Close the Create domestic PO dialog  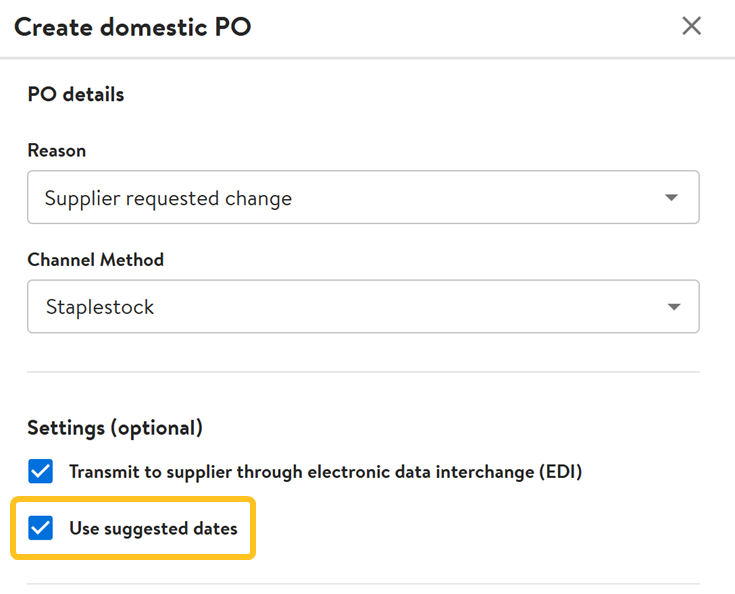[x=691, y=27]
